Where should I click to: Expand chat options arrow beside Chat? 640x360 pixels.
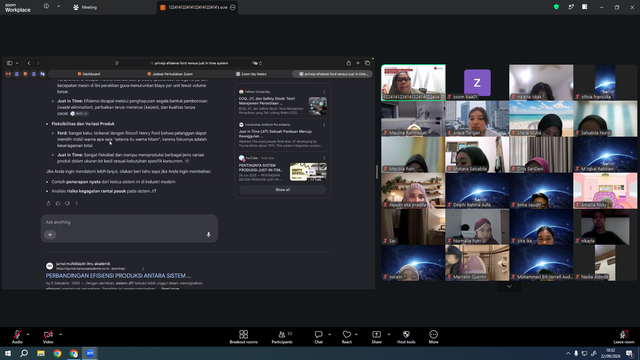pyautogui.click(x=329, y=334)
